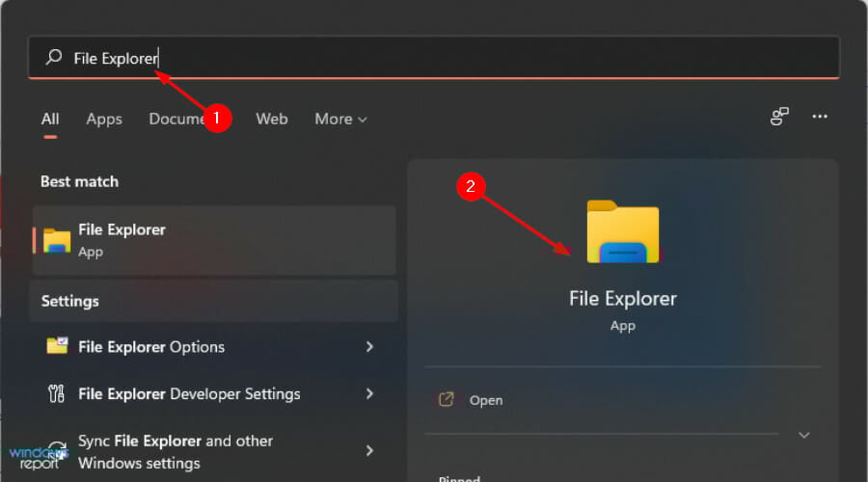Screen dimensions: 868x482
Task: Click the File Explorer title in preview pane
Action: [623, 299]
